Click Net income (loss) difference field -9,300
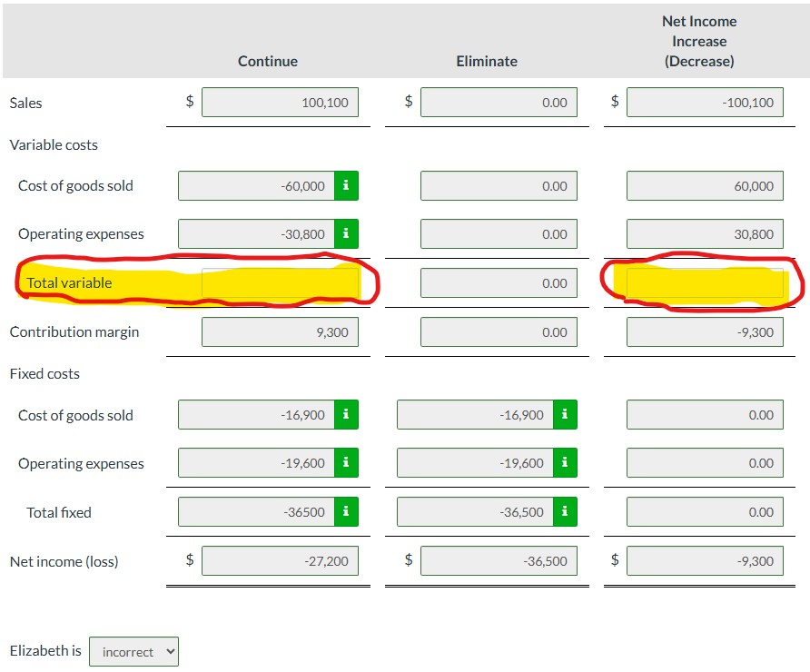The height and width of the screenshot is (672, 810). (x=706, y=560)
